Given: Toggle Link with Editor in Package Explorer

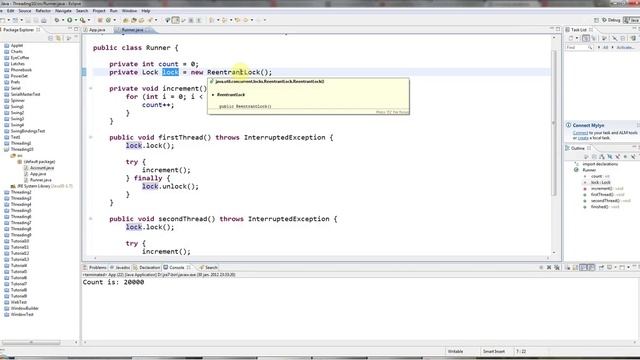Looking at the screenshot, I should [58, 38].
